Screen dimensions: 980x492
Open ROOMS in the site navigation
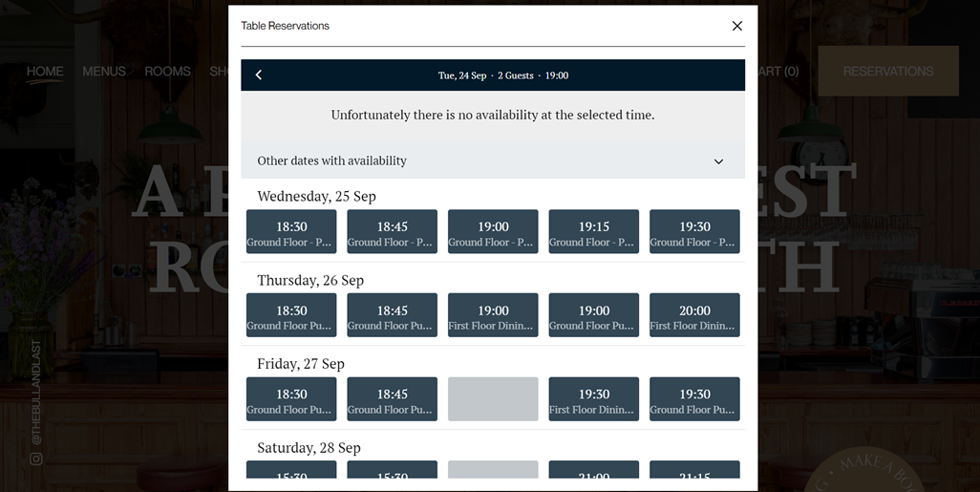coord(167,72)
